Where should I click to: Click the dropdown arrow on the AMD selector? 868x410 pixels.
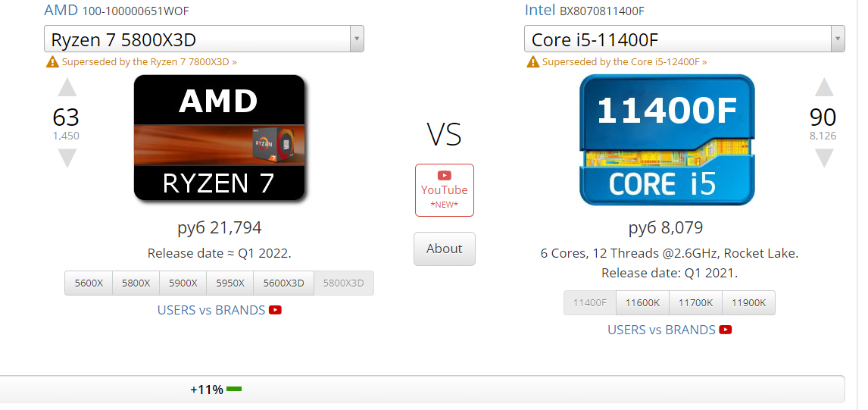coord(357,39)
